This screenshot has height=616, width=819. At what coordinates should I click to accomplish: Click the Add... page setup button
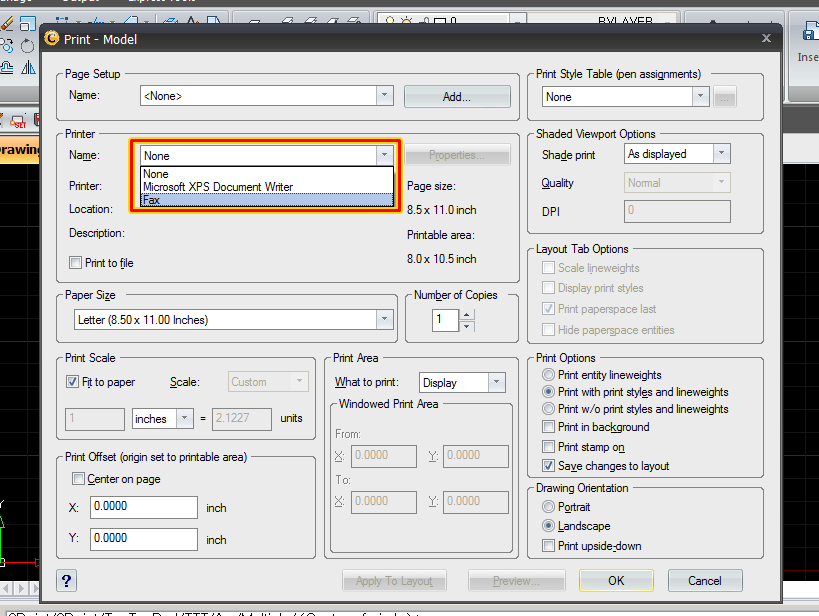457,97
